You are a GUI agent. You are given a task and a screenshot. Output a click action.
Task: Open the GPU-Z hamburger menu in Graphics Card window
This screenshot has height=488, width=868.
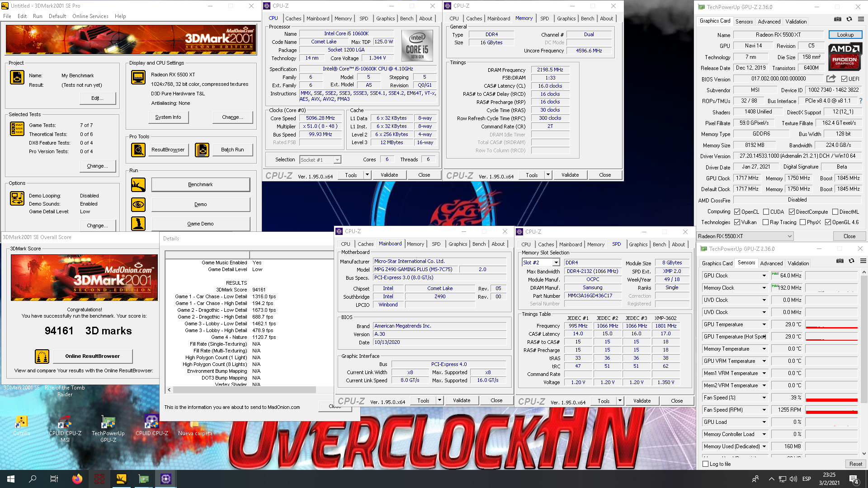[x=861, y=19]
